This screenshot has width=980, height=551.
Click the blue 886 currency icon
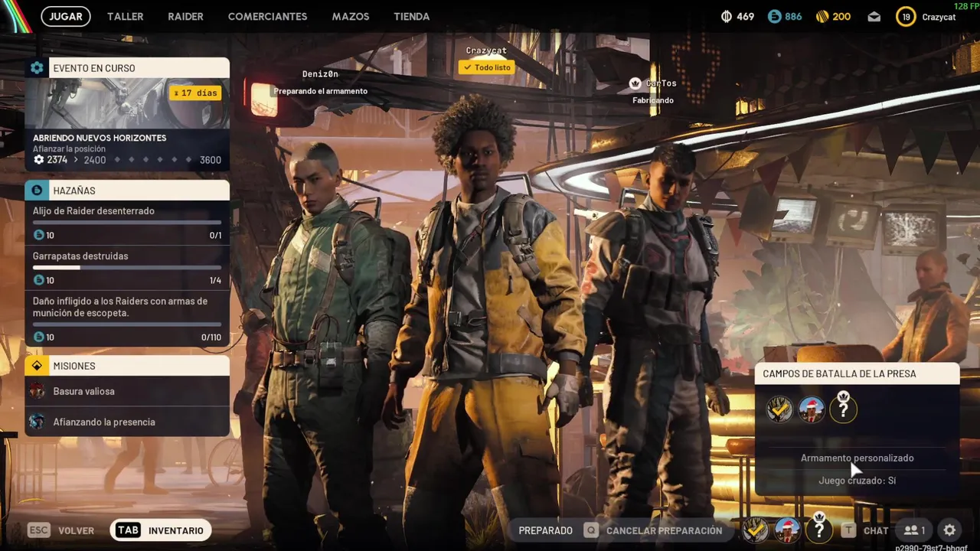774,16
